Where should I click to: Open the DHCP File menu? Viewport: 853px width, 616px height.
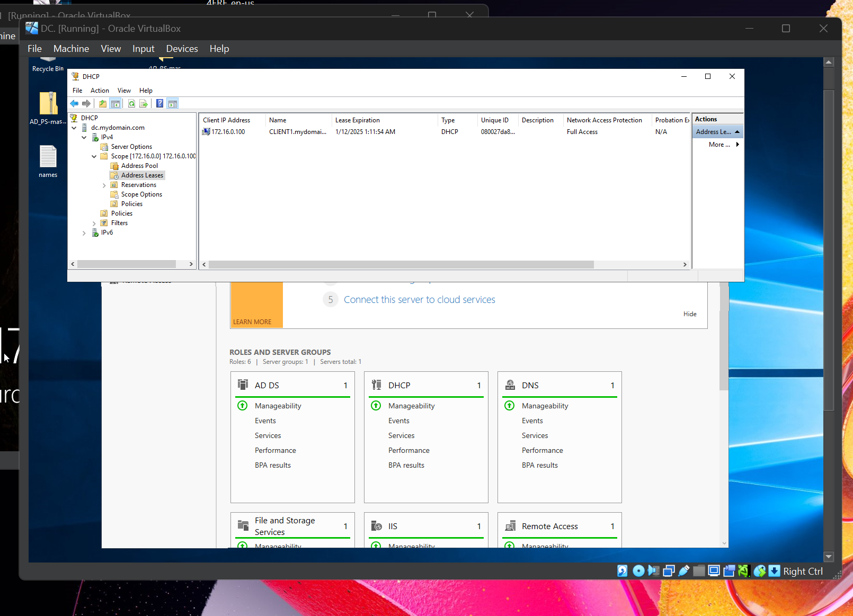click(77, 91)
